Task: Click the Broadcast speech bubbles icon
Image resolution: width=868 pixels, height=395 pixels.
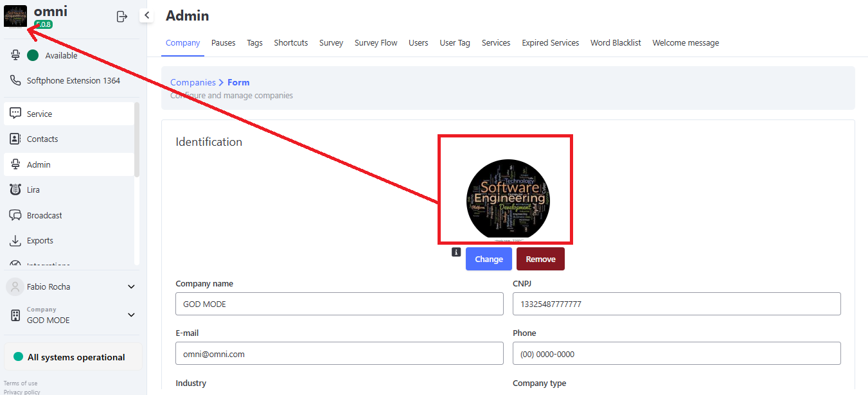Action: click(x=16, y=215)
